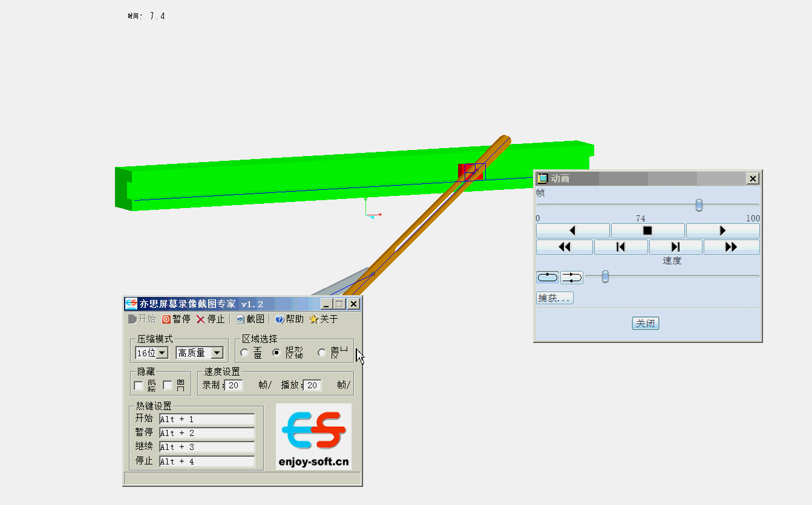This screenshot has height=505, width=812.
Task: Jump to the first animation frame
Action: (x=620, y=247)
